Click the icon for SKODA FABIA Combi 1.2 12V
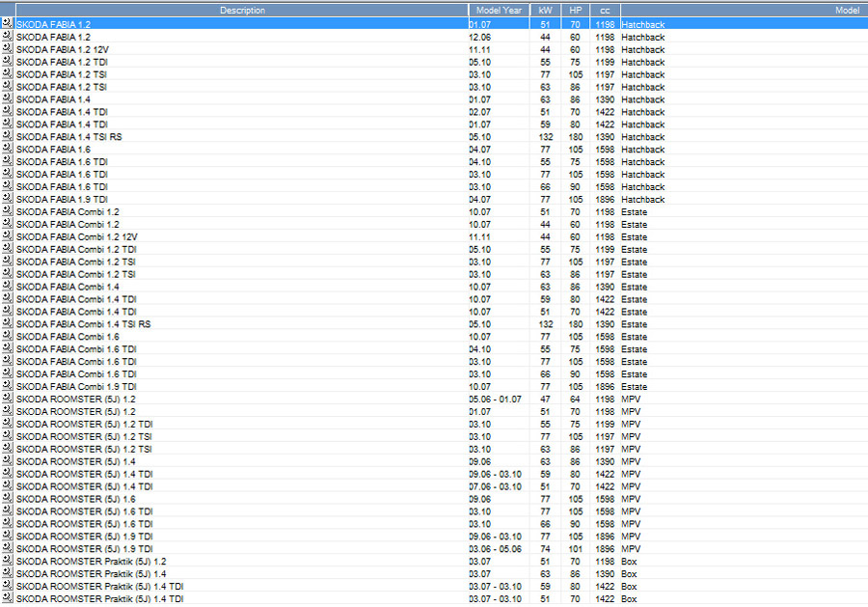Image resolution: width=868 pixels, height=607 pixels. [x=7, y=235]
